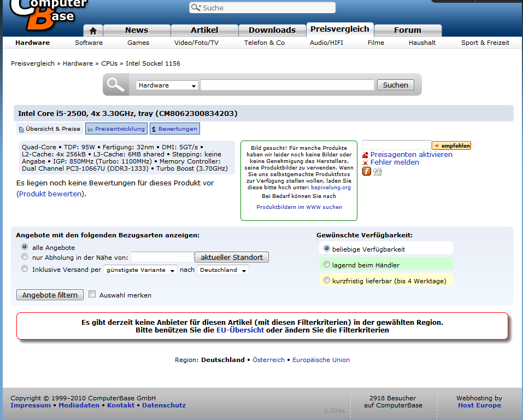This screenshot has height=420, width=523.
Task: Click the 'aktueller Standort' button
Action: [x=232, y=257]
